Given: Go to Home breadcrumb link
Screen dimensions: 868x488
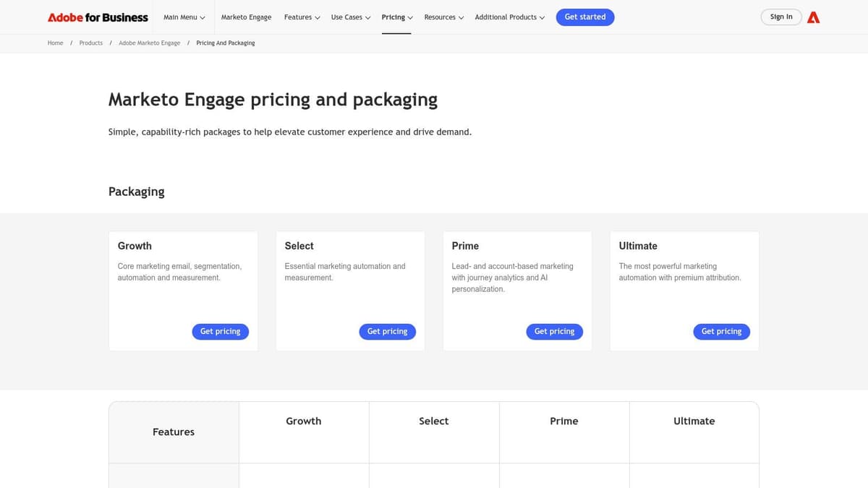Looking at the screenshot, I should click(55, 43).
